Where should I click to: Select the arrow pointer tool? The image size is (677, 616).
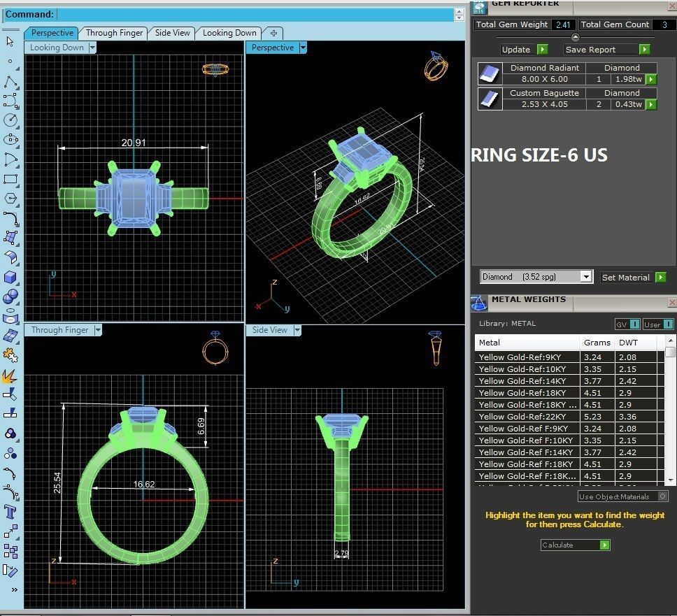click(10, 41)
